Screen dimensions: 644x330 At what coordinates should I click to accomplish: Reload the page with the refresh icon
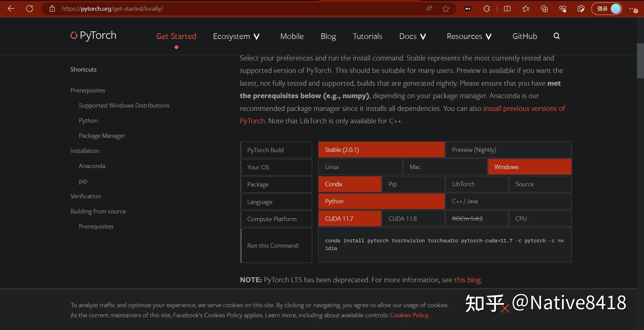[30, 9]
